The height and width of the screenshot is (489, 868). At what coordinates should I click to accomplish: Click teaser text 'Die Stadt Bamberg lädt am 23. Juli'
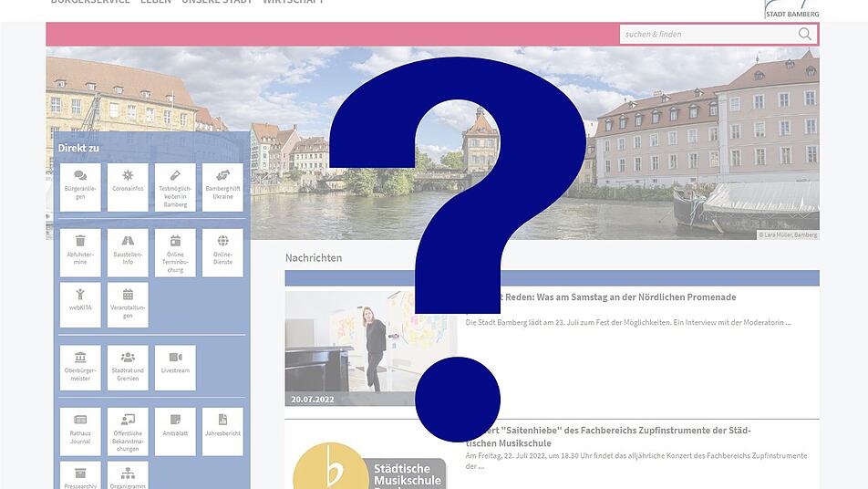(x=627, y=322)
